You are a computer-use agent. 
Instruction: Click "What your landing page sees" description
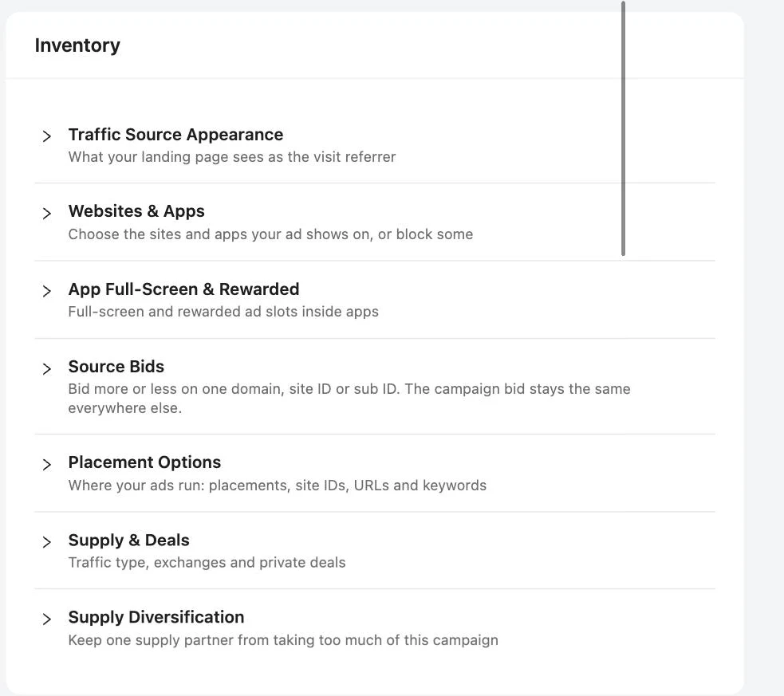click(x=232, y=157)
